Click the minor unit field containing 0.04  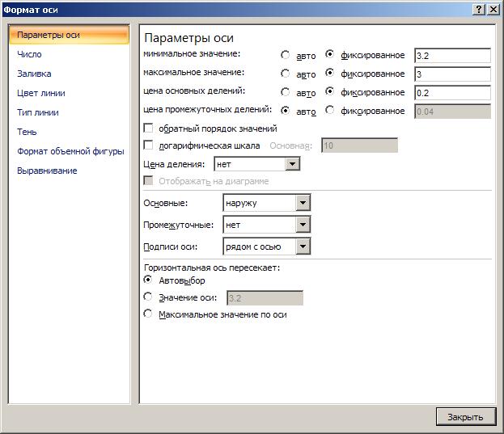[452, 112]
